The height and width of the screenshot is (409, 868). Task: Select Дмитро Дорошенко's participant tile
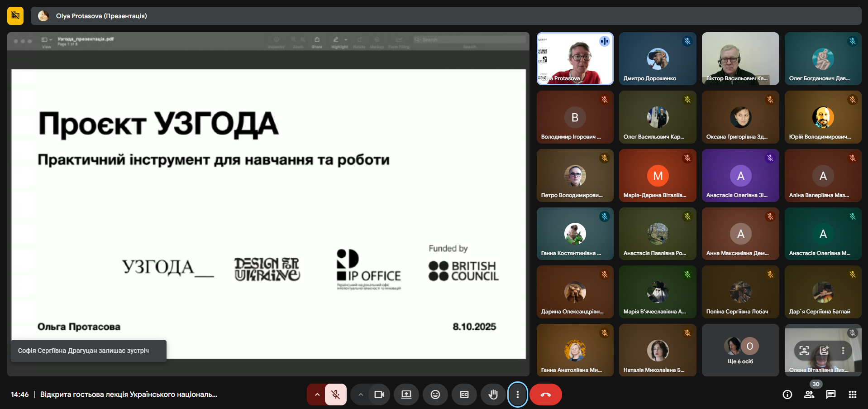pos(657,58)
